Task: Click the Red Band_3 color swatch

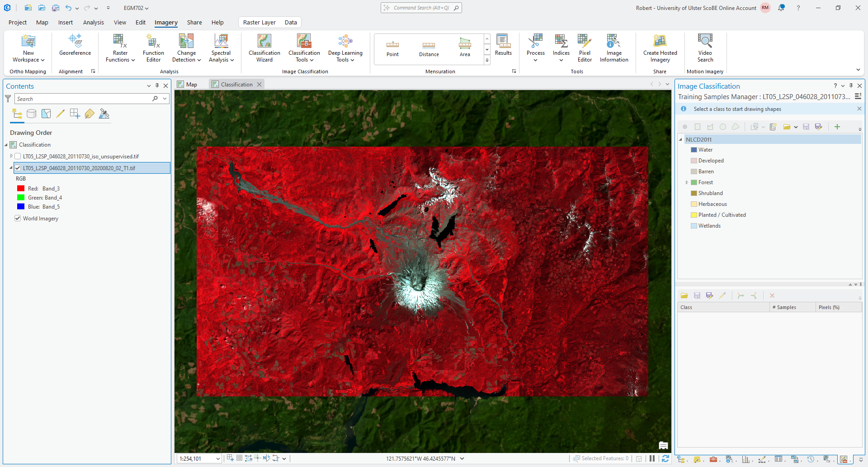Action: pos(21,189)
